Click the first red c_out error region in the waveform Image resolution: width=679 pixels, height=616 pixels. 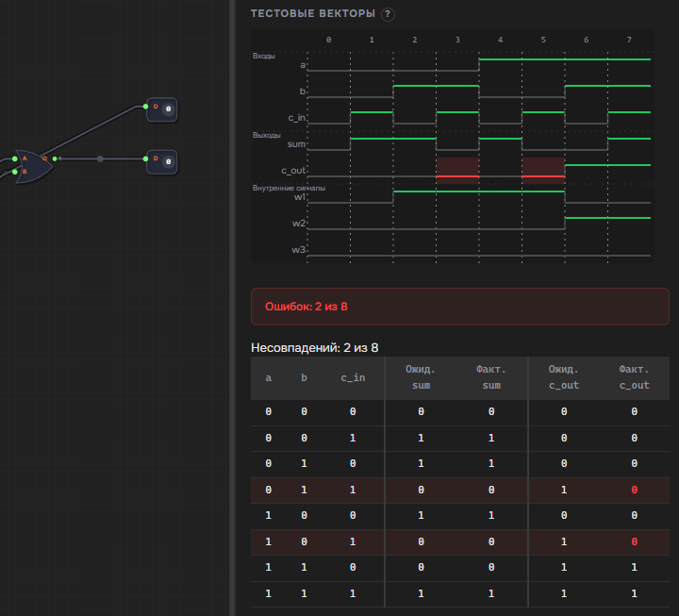[457, 170]
